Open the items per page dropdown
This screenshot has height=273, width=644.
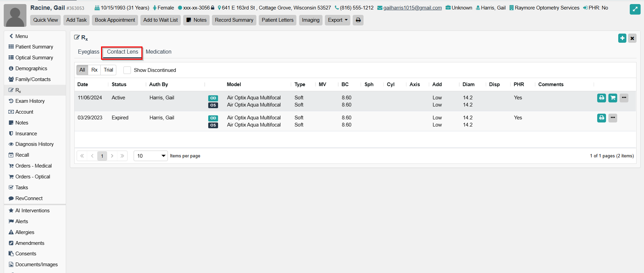point(150,156)
